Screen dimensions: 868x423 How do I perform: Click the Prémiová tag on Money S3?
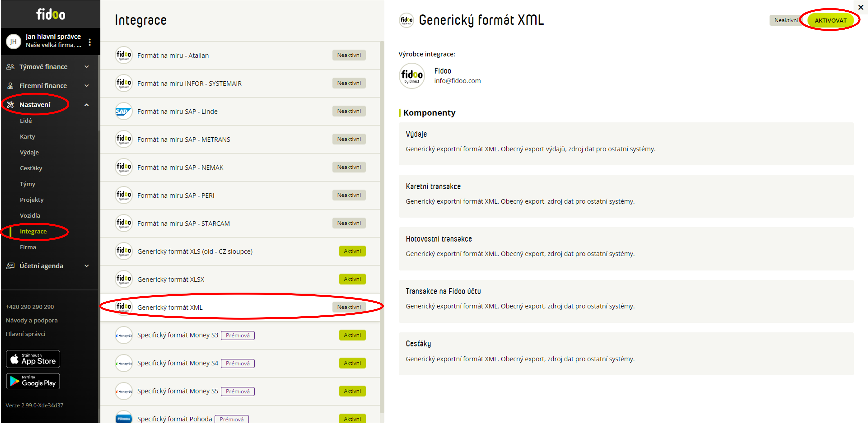238,336
